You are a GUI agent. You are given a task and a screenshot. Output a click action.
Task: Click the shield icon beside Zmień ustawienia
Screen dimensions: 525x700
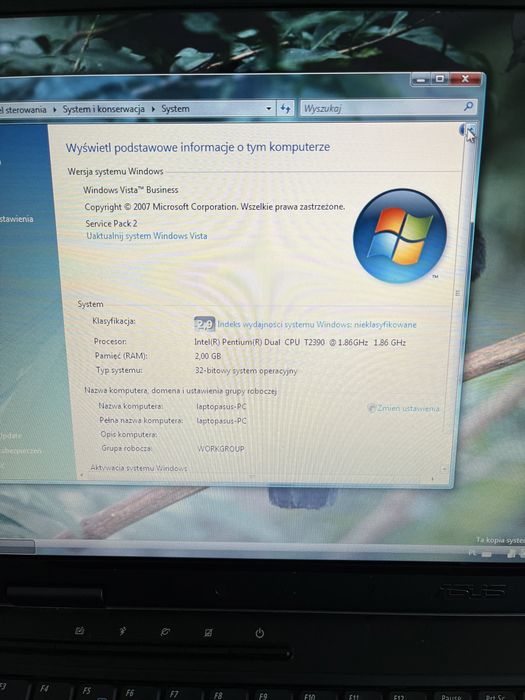click(x=371, y=408)
